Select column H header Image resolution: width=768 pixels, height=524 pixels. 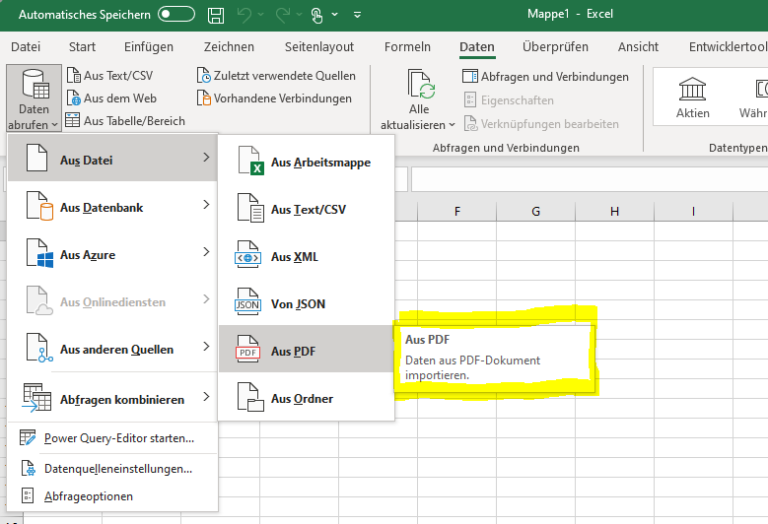point(615,211)
